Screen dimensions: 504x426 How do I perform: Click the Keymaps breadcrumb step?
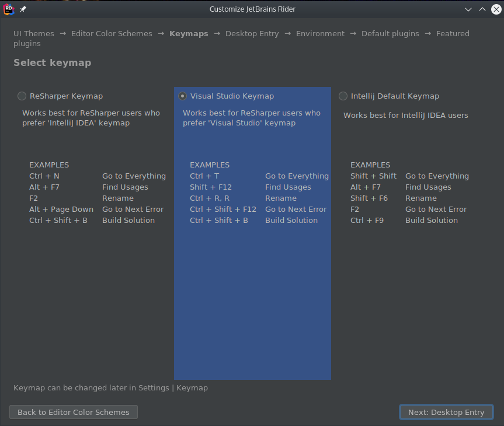189,34
